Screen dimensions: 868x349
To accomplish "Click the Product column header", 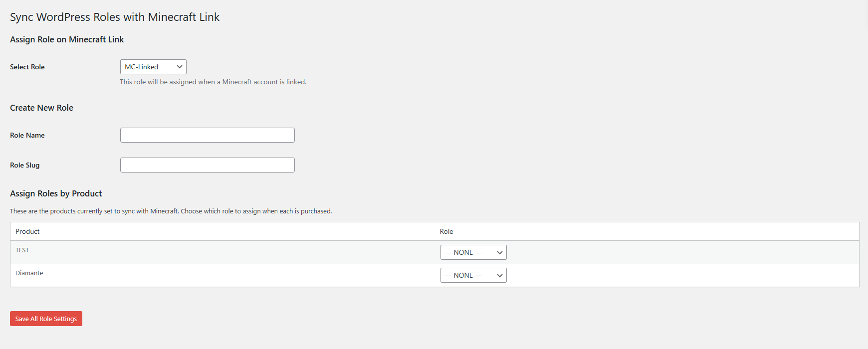I will coord(27,231).
